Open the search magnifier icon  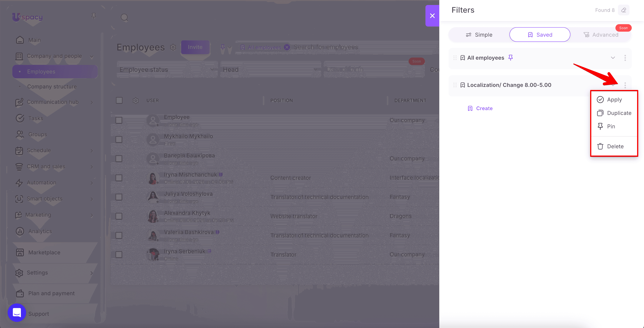click(x=124, y=17)
